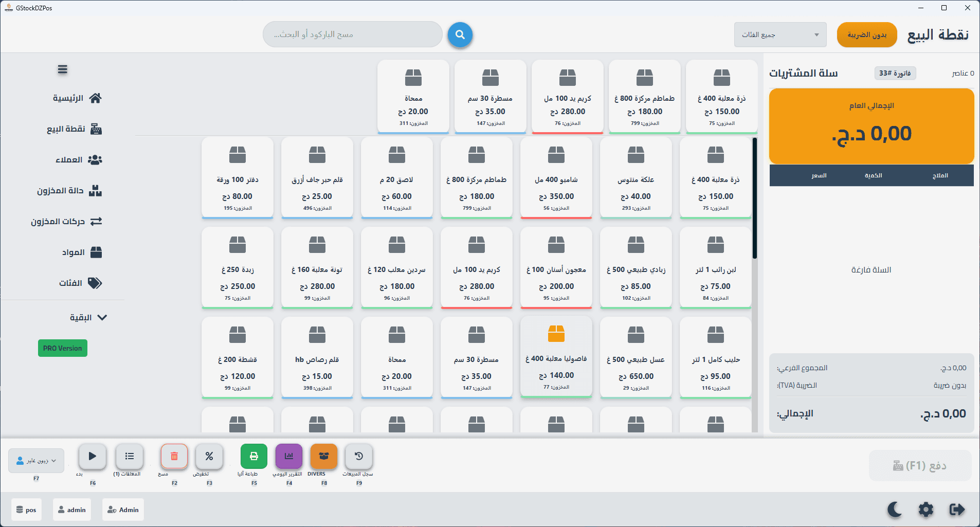Click the Admin role badge

point(123,510)
